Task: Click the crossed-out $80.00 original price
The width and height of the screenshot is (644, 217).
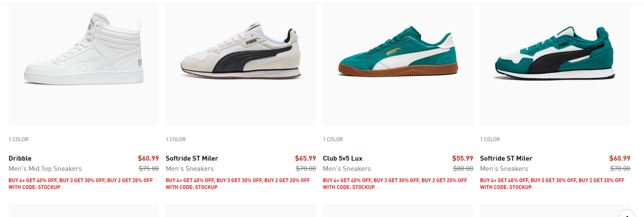Action: tap(463, 169)
